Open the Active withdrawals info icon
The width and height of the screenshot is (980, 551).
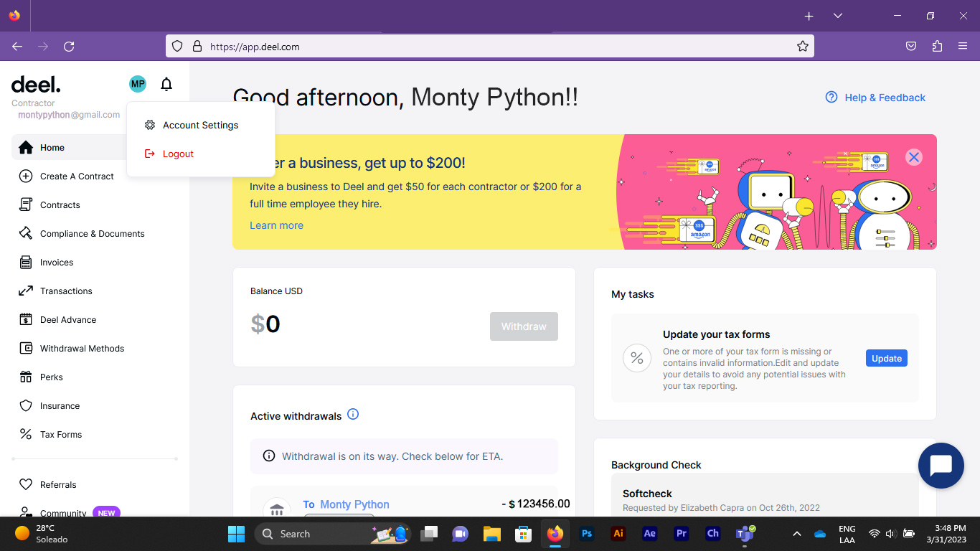tap(353, 414)
